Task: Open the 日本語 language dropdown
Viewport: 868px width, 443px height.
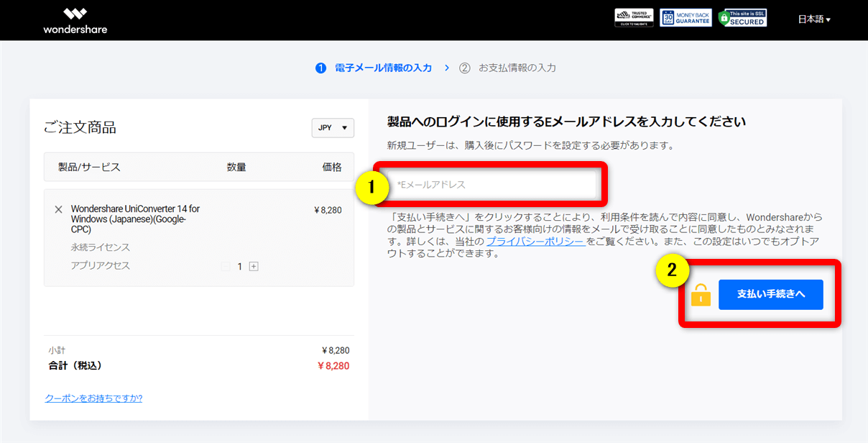Action: coord(814,19)
